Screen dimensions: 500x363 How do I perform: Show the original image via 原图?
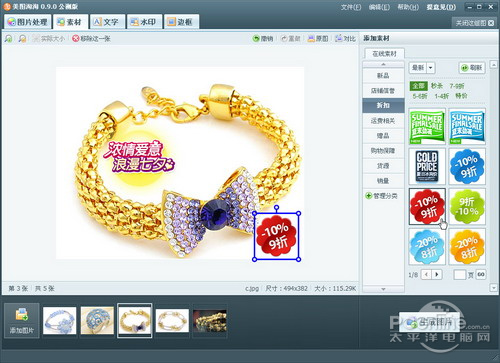click(318, 39)
